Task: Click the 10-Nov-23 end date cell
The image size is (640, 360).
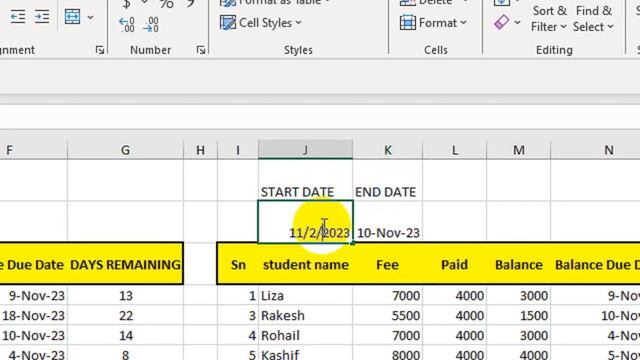Action: click(387, 222)
